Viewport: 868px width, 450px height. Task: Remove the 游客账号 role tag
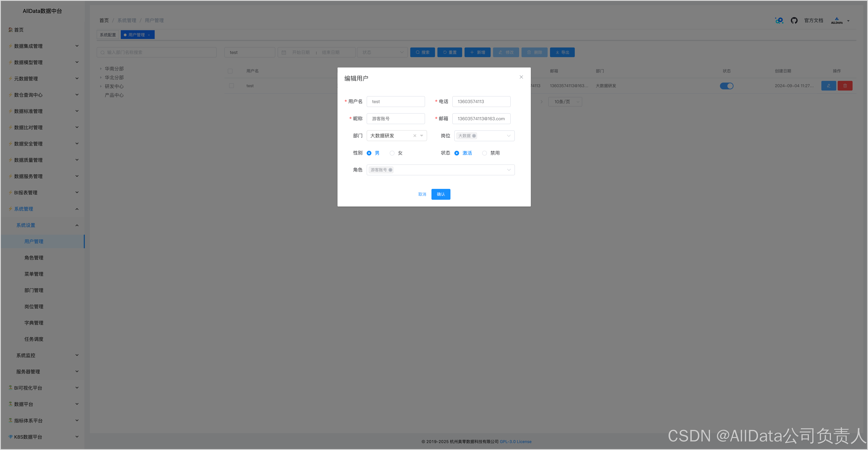click(x=390, y=170)
